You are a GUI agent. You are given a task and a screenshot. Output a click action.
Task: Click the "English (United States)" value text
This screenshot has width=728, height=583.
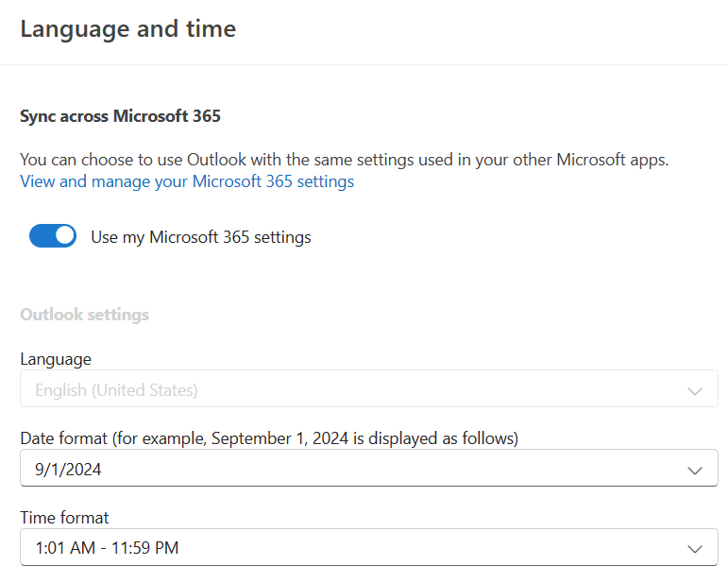pos(116,389)
